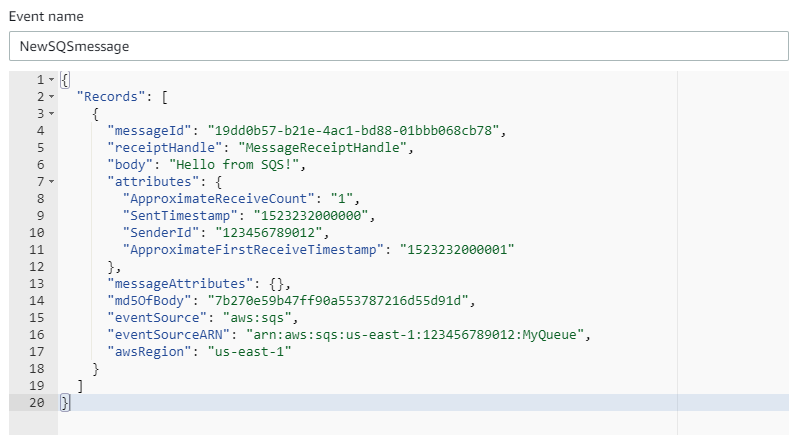
Task: Click the "aws:sqs" value
Action: coord(257,318)
